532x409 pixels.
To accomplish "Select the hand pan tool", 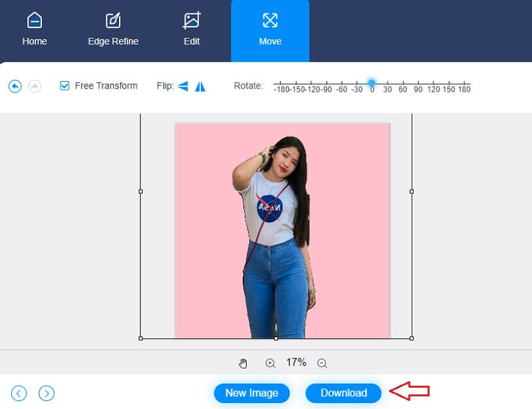I will tap(243, 363).
